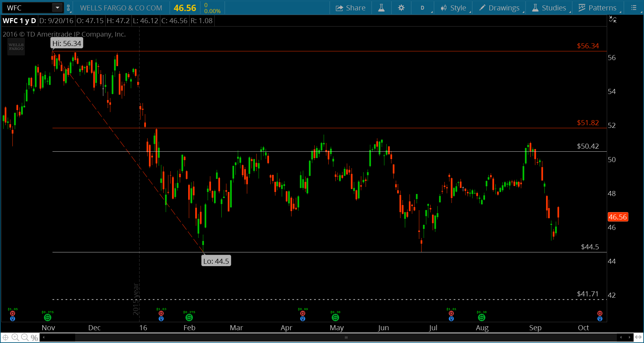Click the Hi: 56.34 bubble
Viewport: 644px width, 343px height.
pos(67,43)
